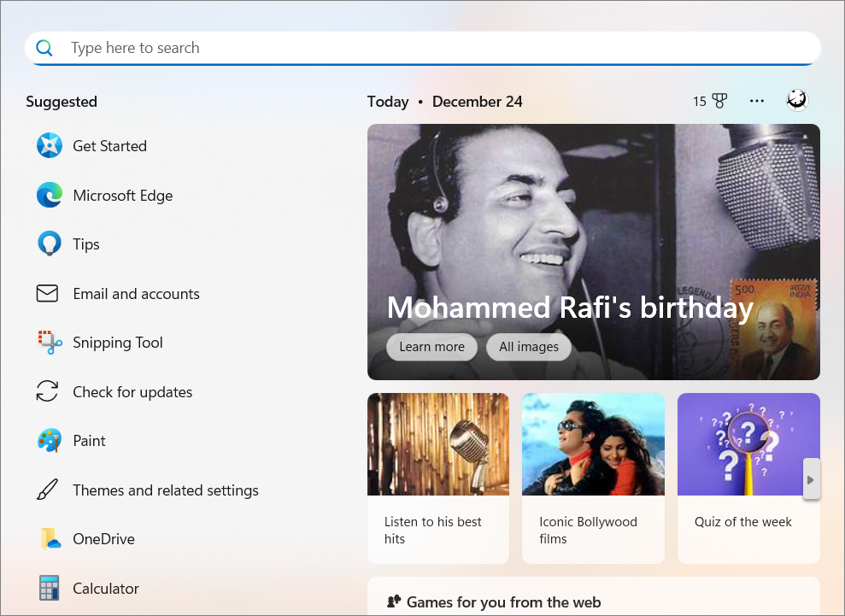Select Email and accounts setting
This screenshot has width=845, height=616.
pyautogui.click(x=136, y=294)
